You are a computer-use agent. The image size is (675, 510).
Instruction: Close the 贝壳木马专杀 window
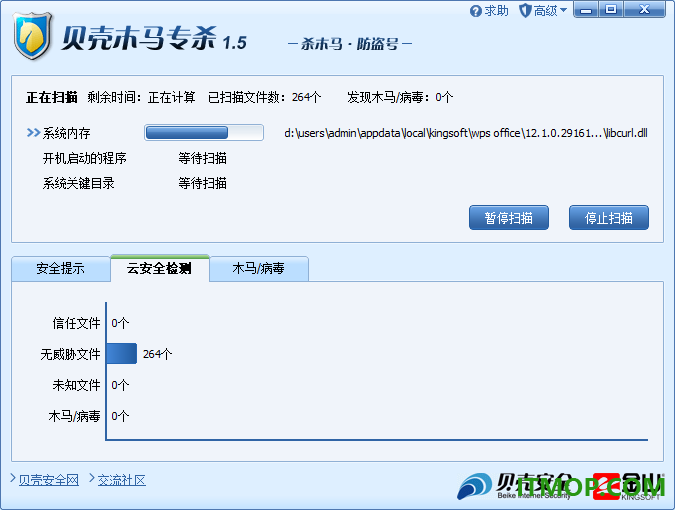[644, 10]
